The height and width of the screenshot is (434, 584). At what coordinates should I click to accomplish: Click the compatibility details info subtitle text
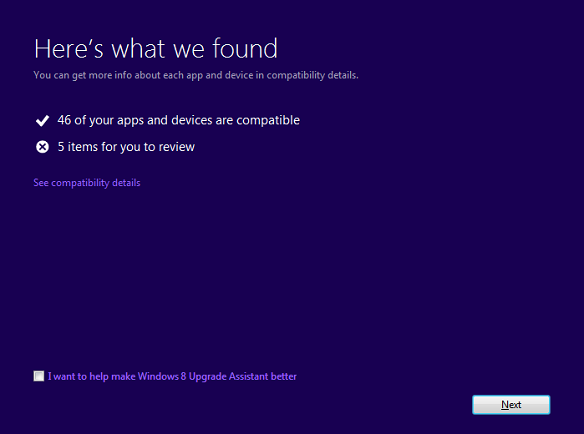[x=196, y=75]
